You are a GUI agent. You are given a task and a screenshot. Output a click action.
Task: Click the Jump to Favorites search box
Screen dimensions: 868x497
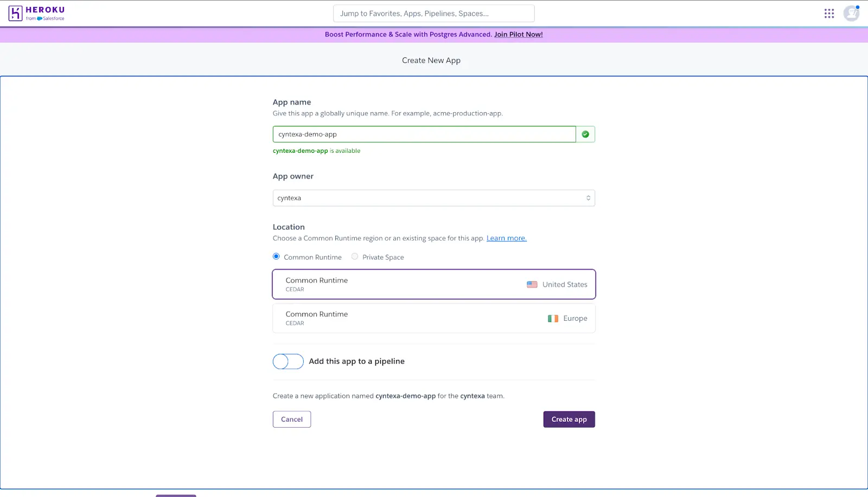tap(433, 14)
